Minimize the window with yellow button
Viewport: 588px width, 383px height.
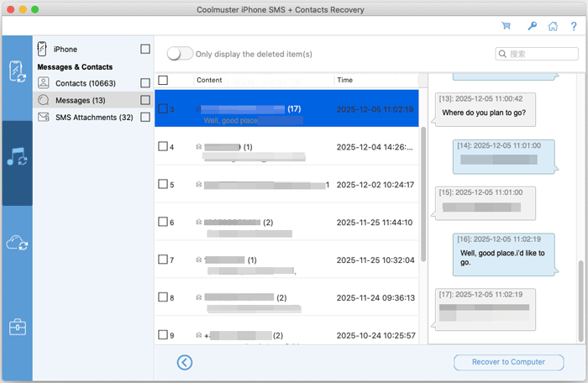click(23, 9)
